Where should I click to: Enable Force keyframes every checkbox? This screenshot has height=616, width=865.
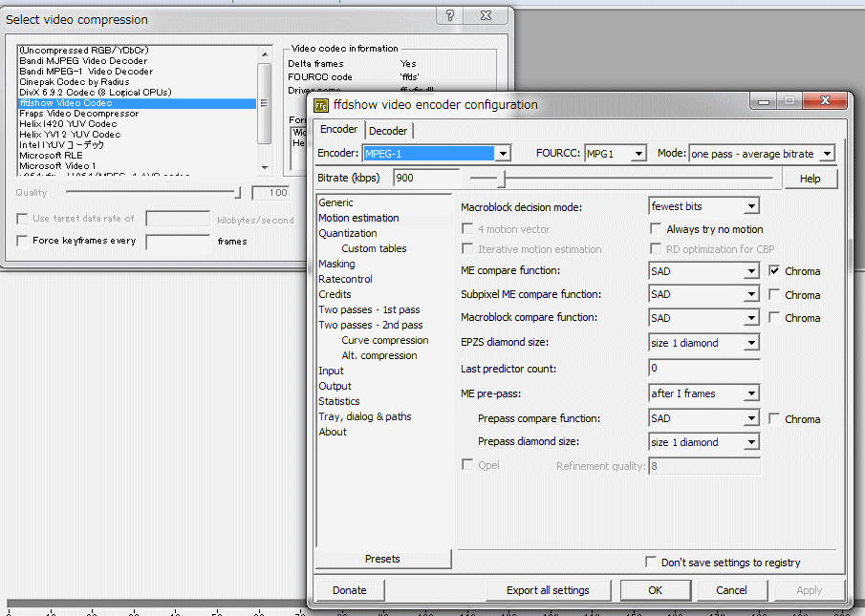pos(23,241)
